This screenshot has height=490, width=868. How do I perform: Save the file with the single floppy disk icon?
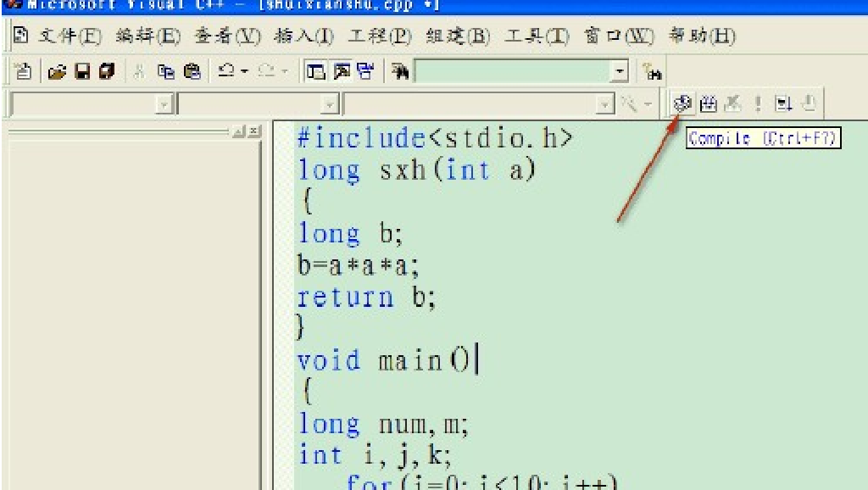pyautogui.click(x=82, y=71)
